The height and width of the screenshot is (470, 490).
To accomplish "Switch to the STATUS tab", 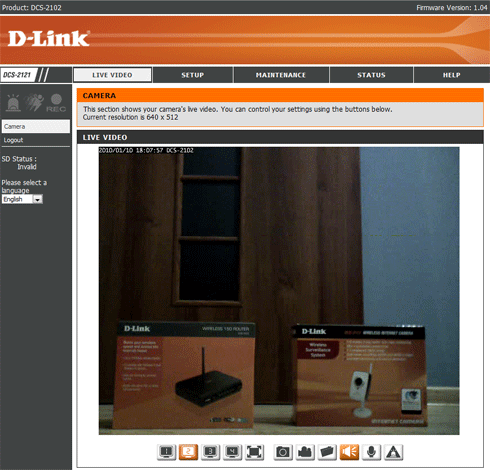I will [x=371, y=75].
